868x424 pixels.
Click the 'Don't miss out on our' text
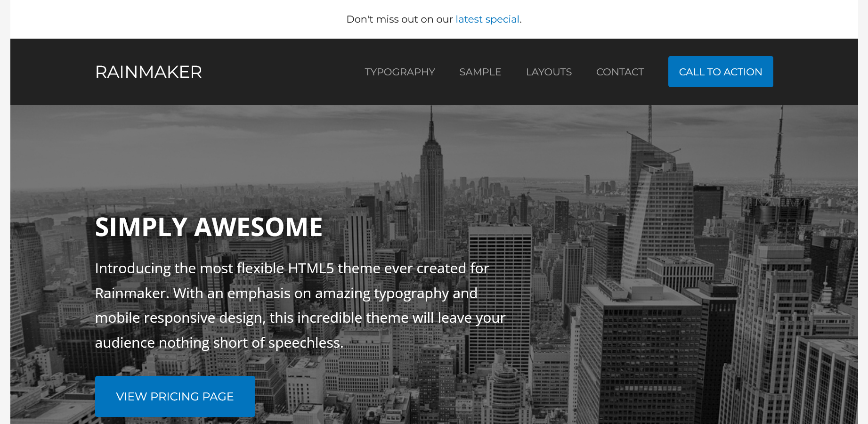[x=399, y=19]
